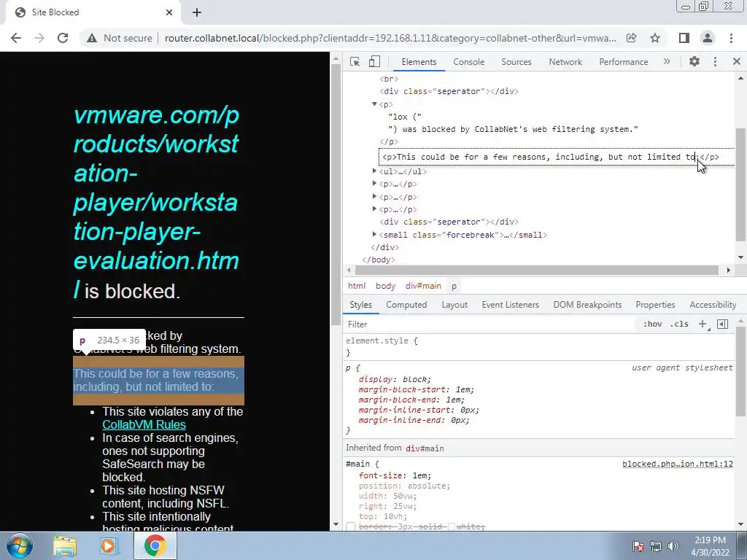Select the Styles pane tab
Screen dimensions: 747x560
[x=360, y=305]
